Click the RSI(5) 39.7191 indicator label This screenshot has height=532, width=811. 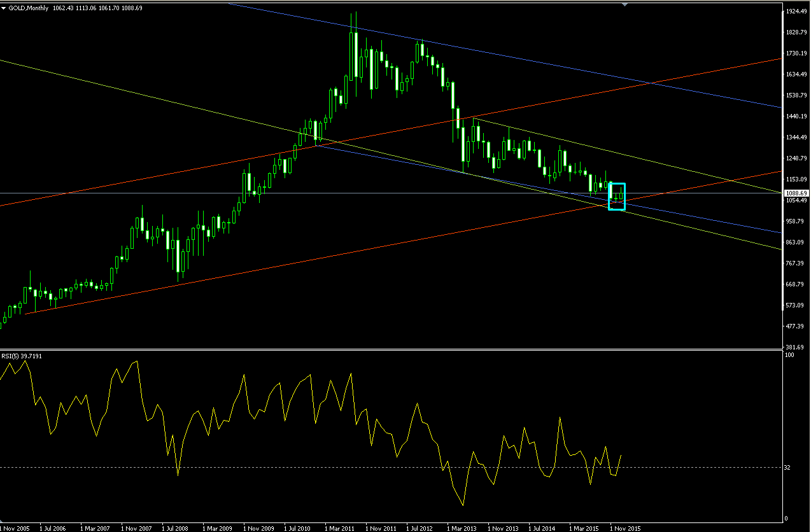[22, 356]
